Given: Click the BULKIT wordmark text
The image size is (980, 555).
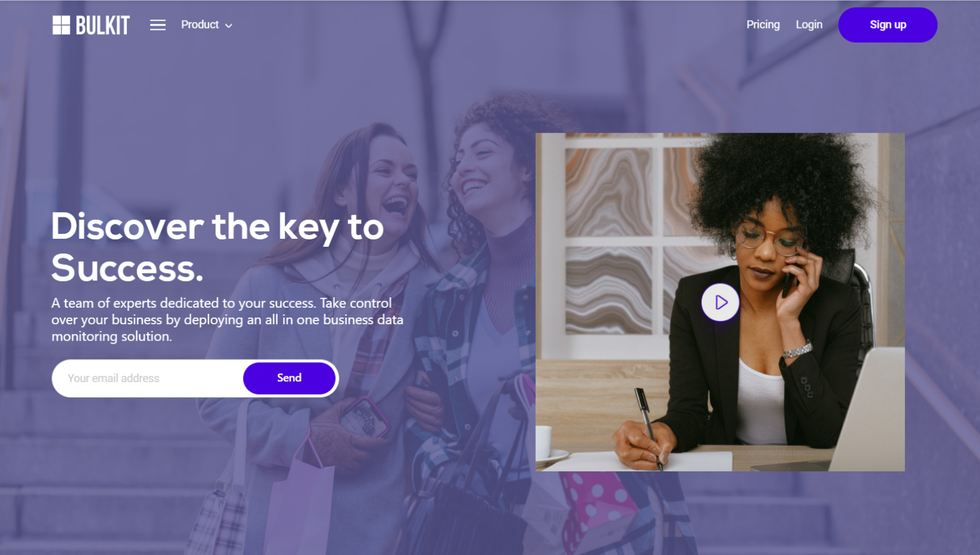Looking at the screenshot, I should (103, 26).
